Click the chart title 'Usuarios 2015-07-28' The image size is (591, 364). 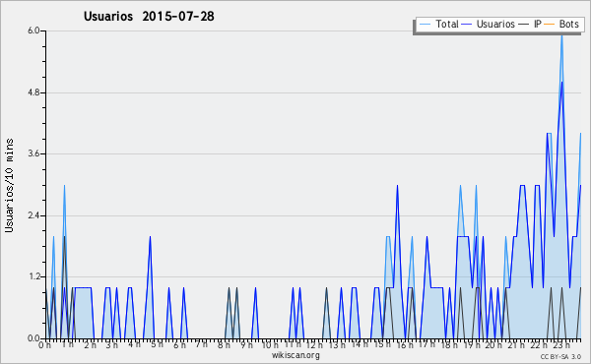pyautogui.click(x=149, y=16)
